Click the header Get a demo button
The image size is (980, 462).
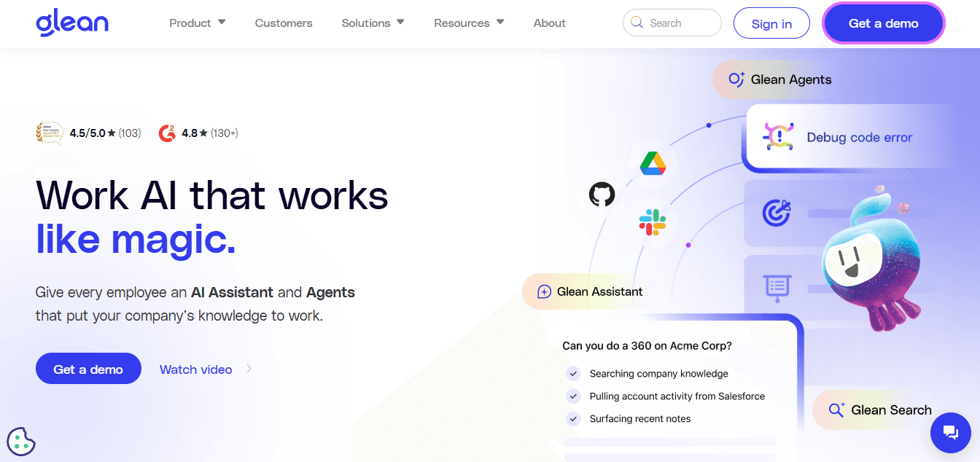883,23
